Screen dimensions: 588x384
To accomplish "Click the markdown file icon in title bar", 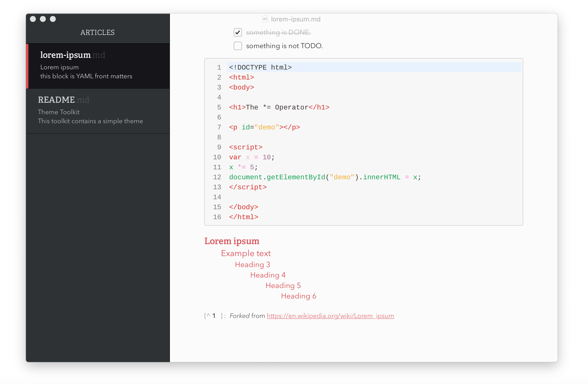I will coord(265,19).
